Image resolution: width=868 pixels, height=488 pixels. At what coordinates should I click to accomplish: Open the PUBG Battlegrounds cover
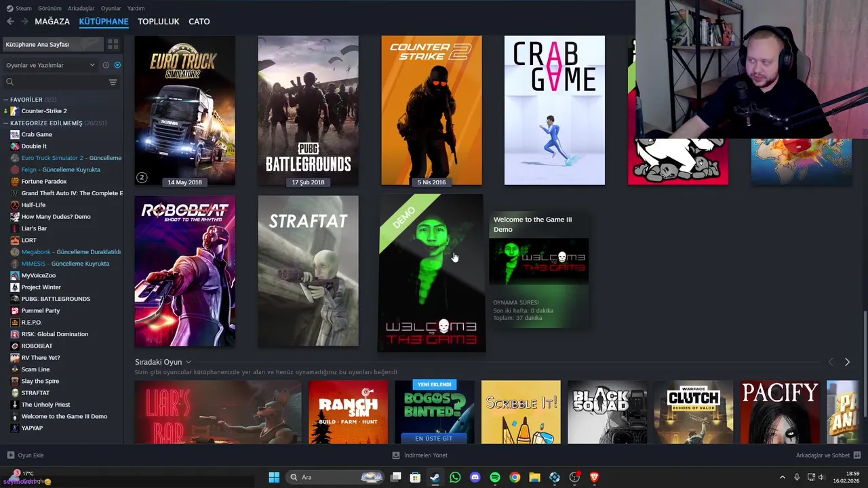(x=309, y=110)
